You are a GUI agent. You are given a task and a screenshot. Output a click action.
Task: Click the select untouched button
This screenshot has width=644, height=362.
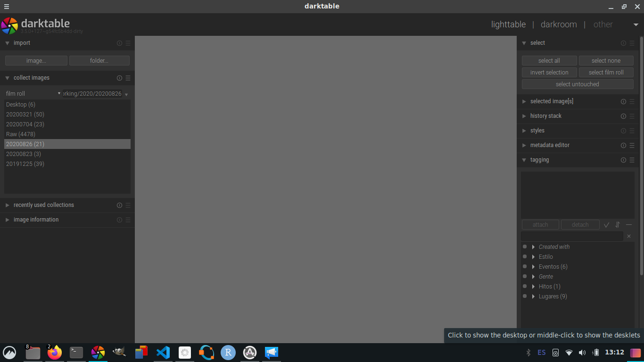pyautogui.click(x=578, y=84)
